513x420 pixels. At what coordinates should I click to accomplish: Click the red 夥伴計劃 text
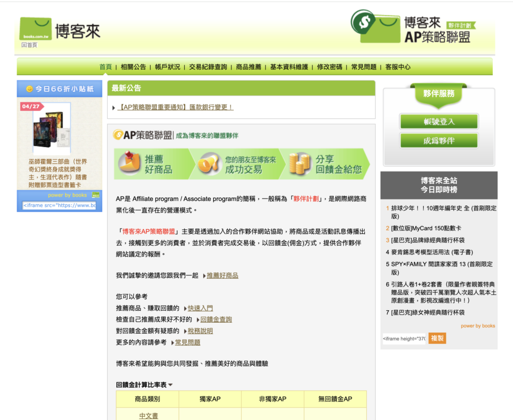(x=306, y=198)
